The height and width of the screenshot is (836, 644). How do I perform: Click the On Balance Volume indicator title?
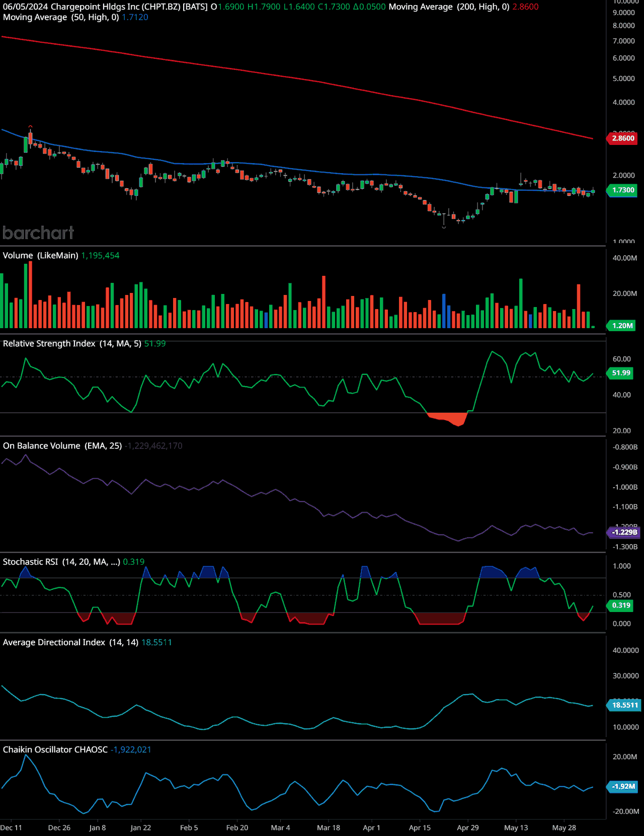click(62, 446)
